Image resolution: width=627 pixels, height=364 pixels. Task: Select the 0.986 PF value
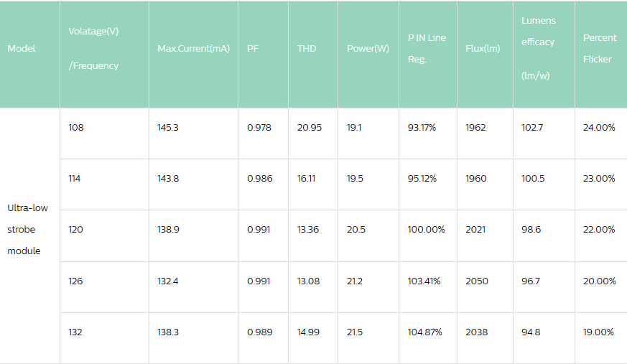(x=260, y=179)
